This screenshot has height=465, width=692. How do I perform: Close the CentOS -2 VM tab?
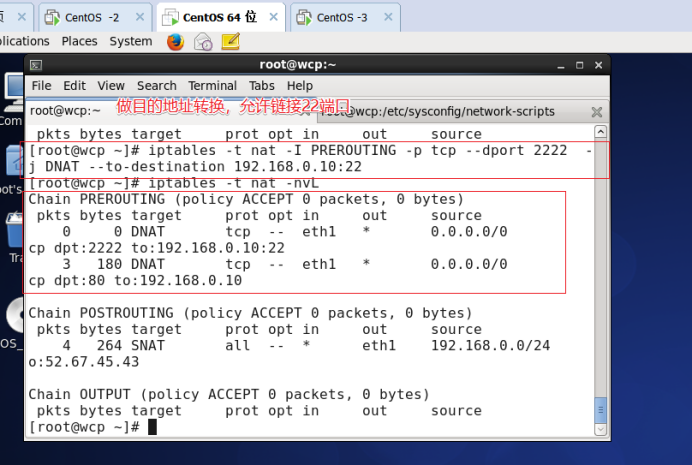pyautogui.click(x=140, y=17)
